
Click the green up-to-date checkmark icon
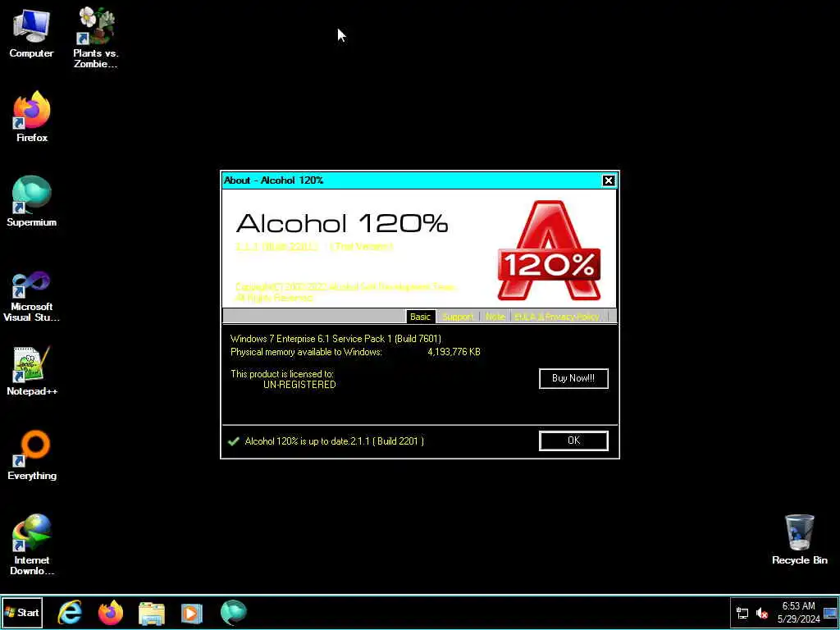coord(234,441)
